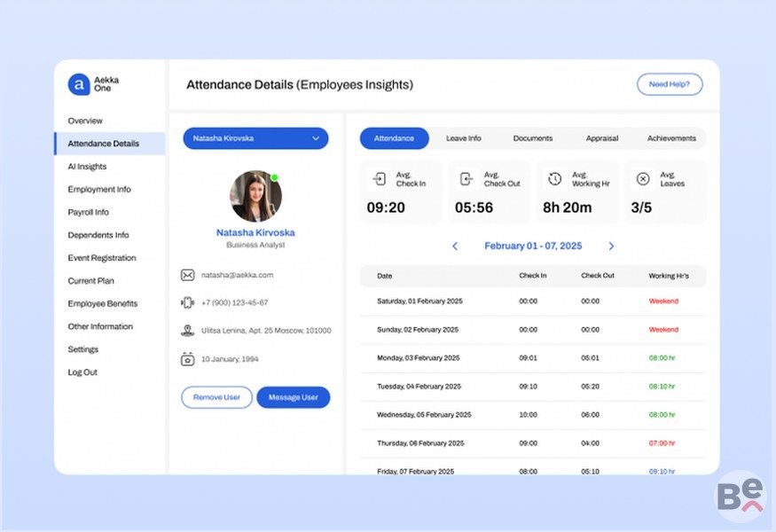Image resolution: width=776 pixels, height=532 pixels.
Task: Click the phone icon beside the number
Action: pos(187,302)
